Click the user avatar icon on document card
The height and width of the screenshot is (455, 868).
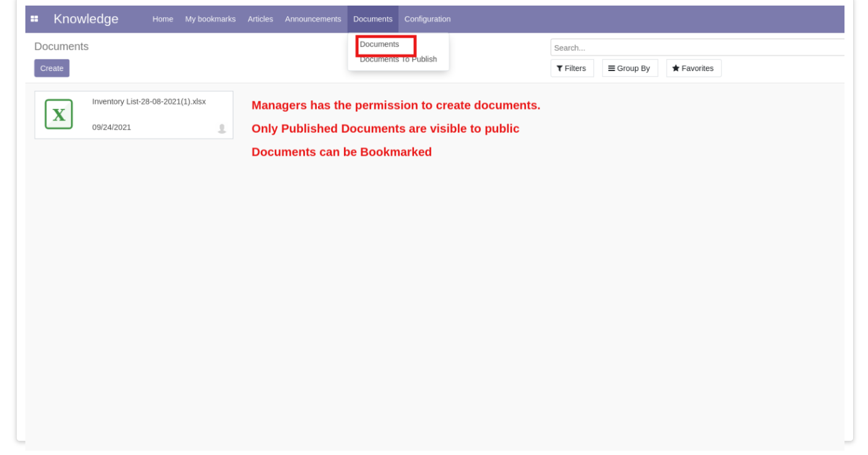point(221,129)
